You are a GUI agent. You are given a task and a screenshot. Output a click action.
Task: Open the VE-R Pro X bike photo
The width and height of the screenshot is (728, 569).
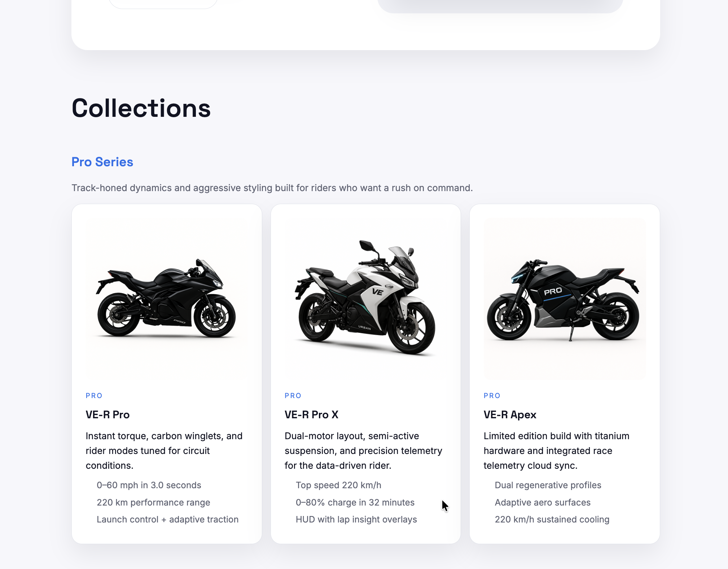pos(365,299)
